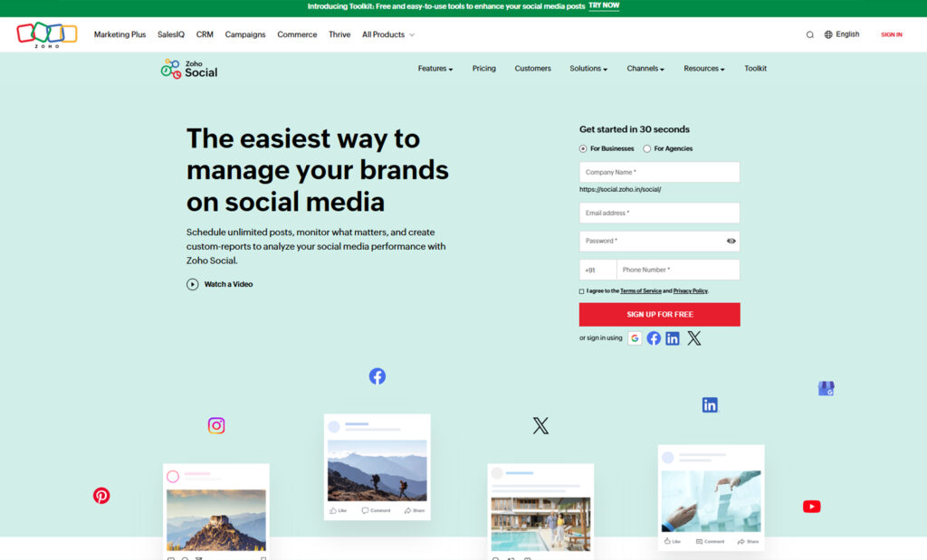Viewport: 927px width, 560px height.
Task: Open the Pricing menu item
Action: coord(483,69)
